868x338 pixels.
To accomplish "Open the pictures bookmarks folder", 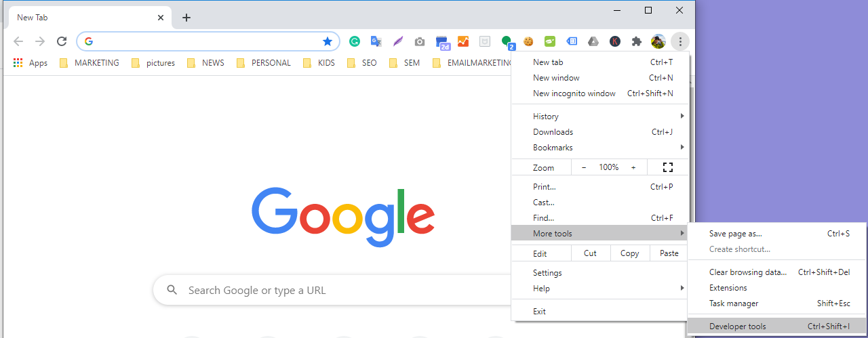I will click(x=153, y=63).
